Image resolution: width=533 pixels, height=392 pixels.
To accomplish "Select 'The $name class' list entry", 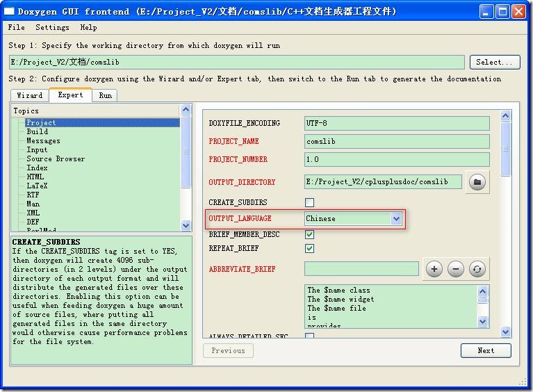I will pyautogui.click(x=338, y=290).
